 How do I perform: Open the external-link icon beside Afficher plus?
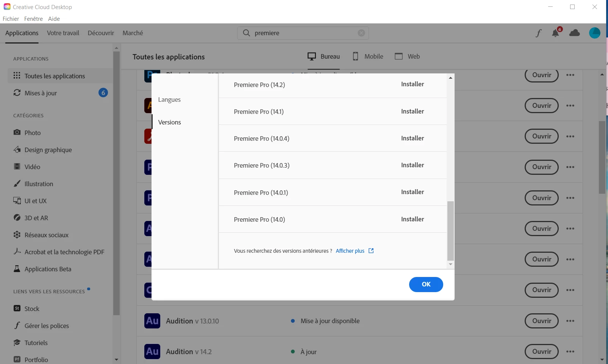(x=371, y=251)
